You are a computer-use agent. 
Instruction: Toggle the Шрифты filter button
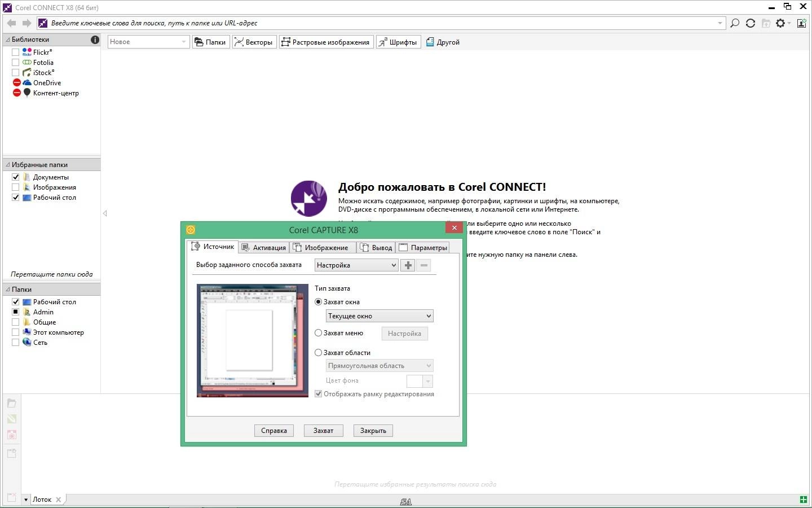tap(399, 42)
